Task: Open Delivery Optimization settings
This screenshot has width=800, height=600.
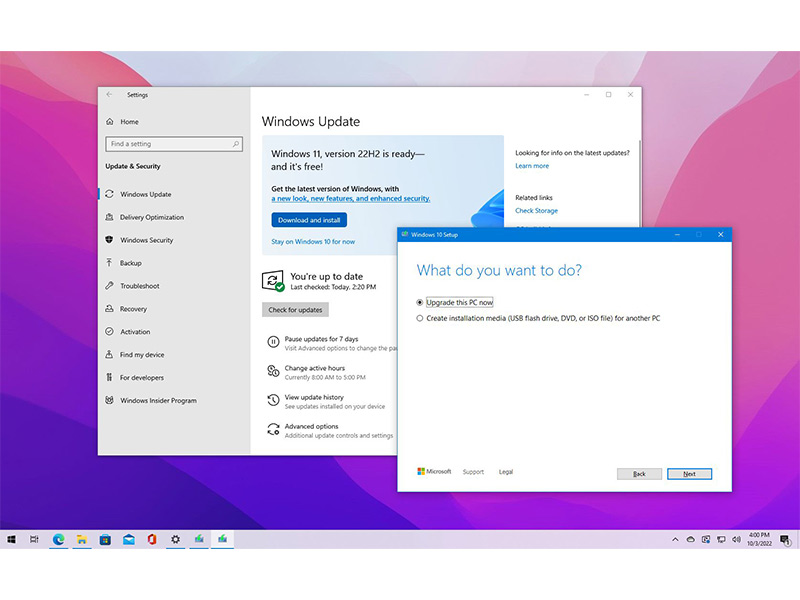Action: coord(152,217)
